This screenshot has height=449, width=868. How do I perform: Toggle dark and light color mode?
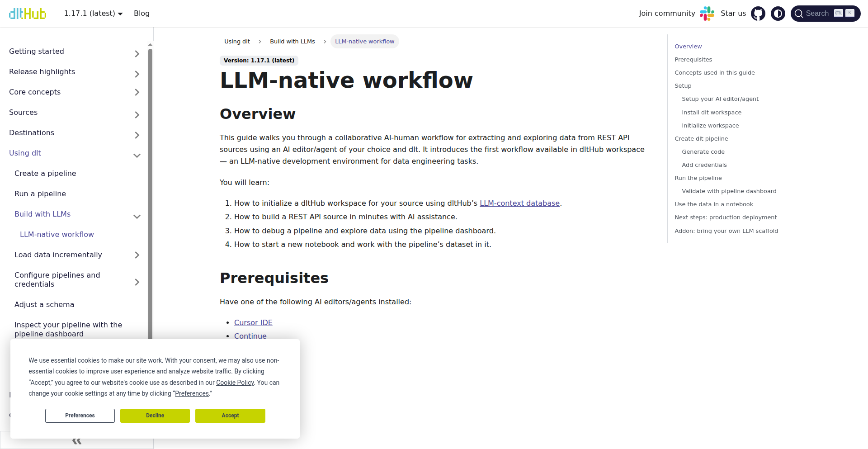click(x=778, y=14)
